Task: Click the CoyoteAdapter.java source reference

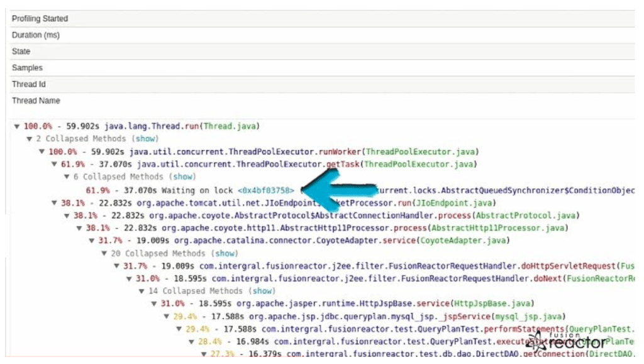Action: pos(463,241)
